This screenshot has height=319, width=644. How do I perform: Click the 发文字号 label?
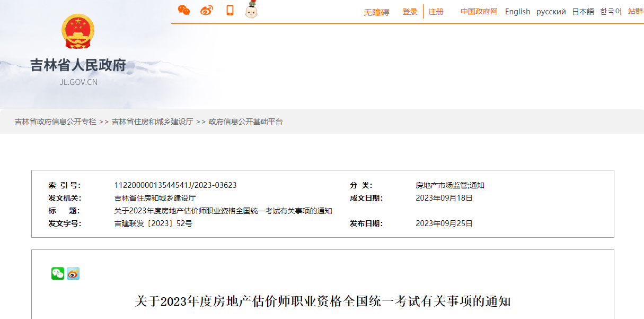(x=64, y=223)
